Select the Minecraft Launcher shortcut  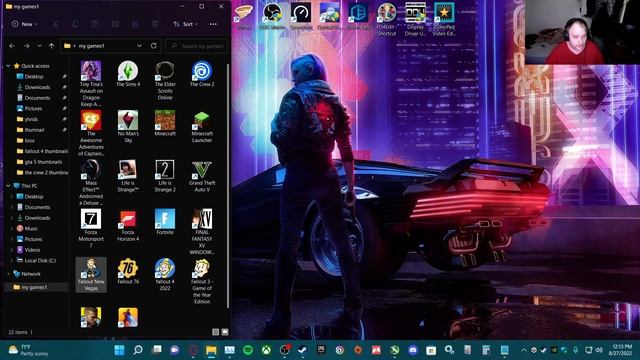point(202,127)
